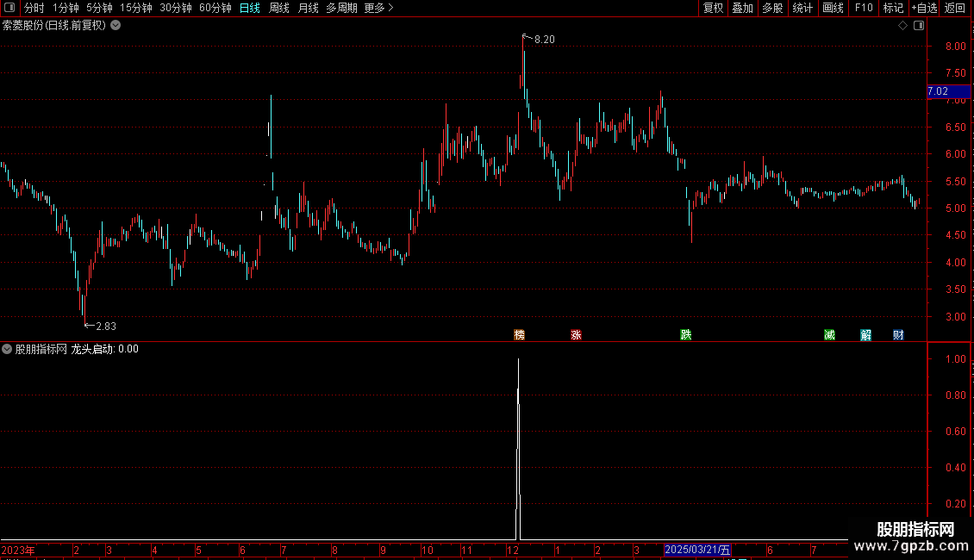Add stock via +自选
Screen dimensions: 974x560
924,8
